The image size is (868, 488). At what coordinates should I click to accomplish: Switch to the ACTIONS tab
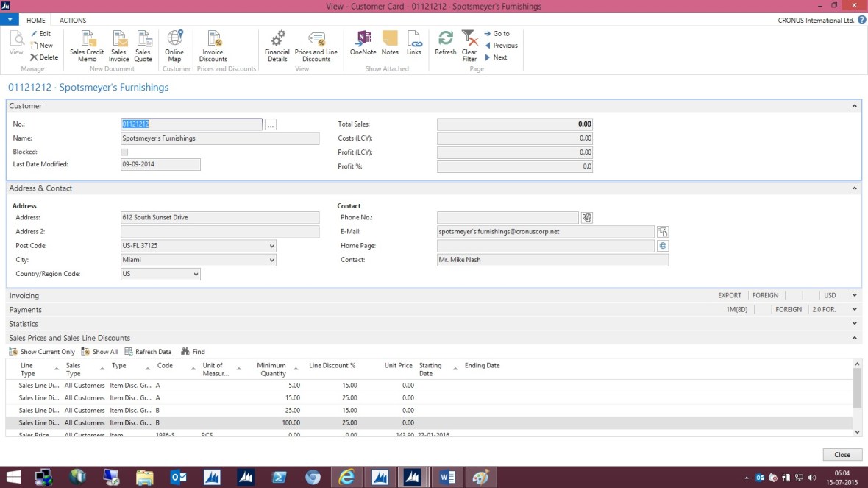pyautogui.click(x=71, y=20)
